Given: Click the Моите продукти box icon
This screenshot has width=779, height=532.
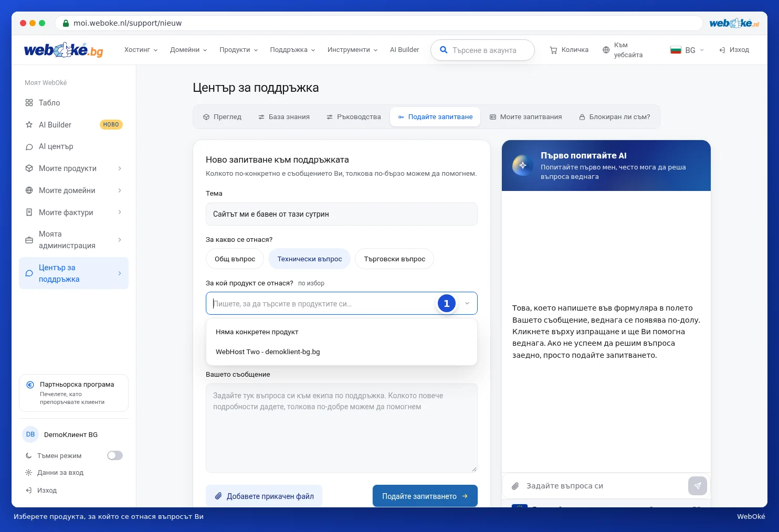Looking at the screenshot, I should (x=29, y=168).
